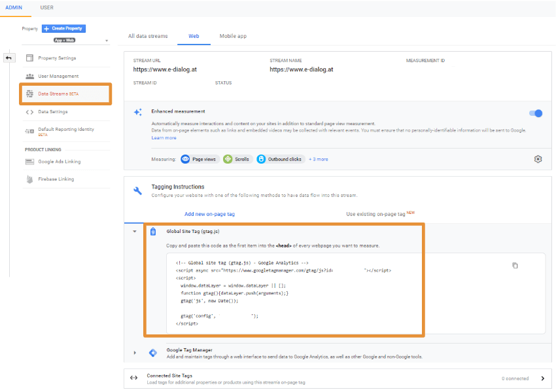556x392 pixels.
Task: Click the Outbound clicks chip
Action: click(281, 159)
